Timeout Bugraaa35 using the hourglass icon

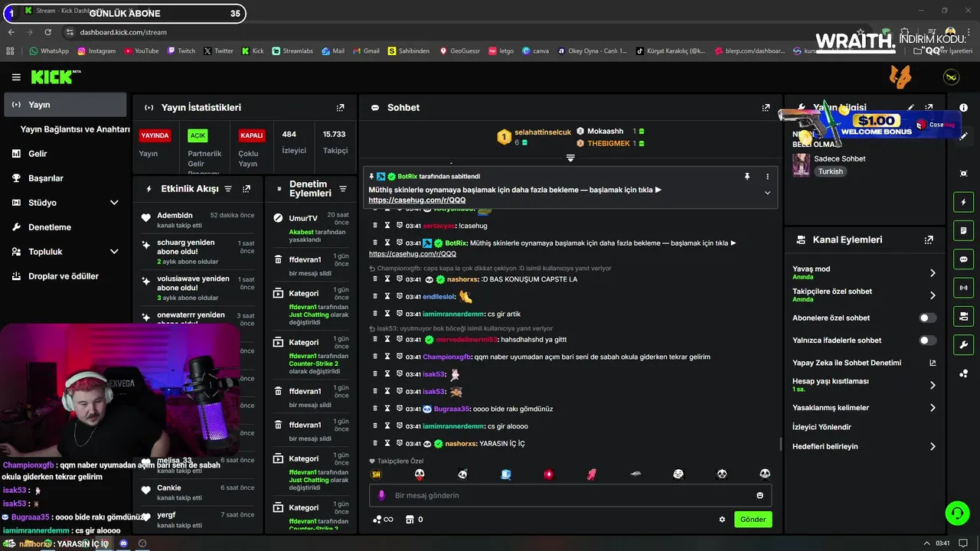[387, 409]
